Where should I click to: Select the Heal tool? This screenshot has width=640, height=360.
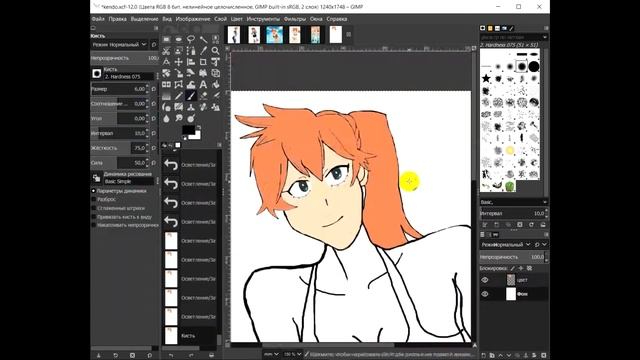(x=203, y=107)
